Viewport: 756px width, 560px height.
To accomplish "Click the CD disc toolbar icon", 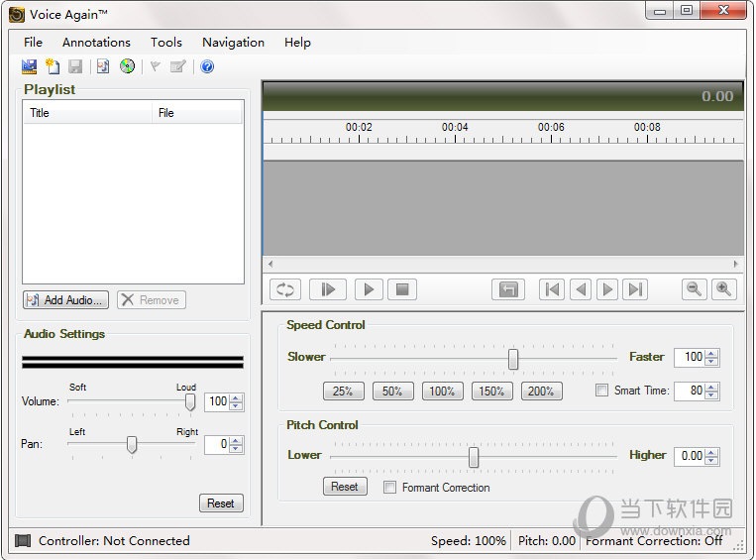I will (127, 66).
